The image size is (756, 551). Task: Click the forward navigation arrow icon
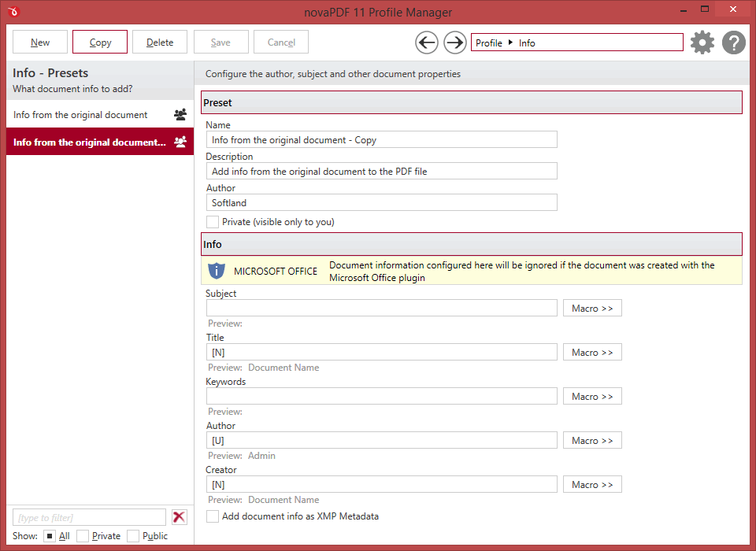(x=454, y=43)
